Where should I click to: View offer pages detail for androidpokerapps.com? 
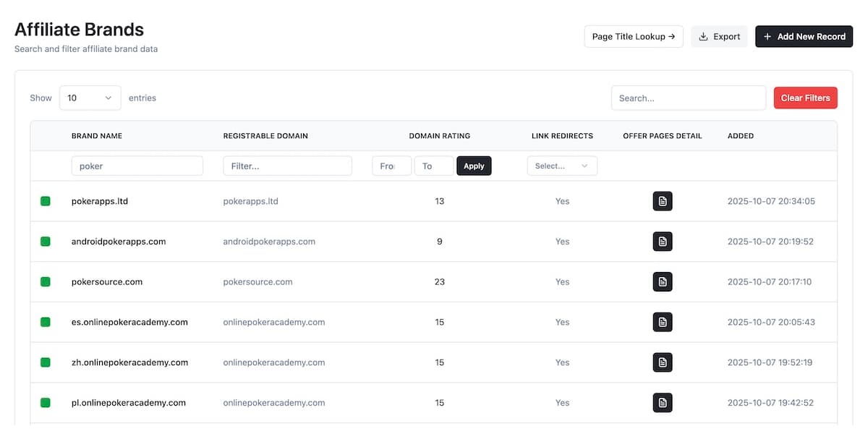(663, 241)
